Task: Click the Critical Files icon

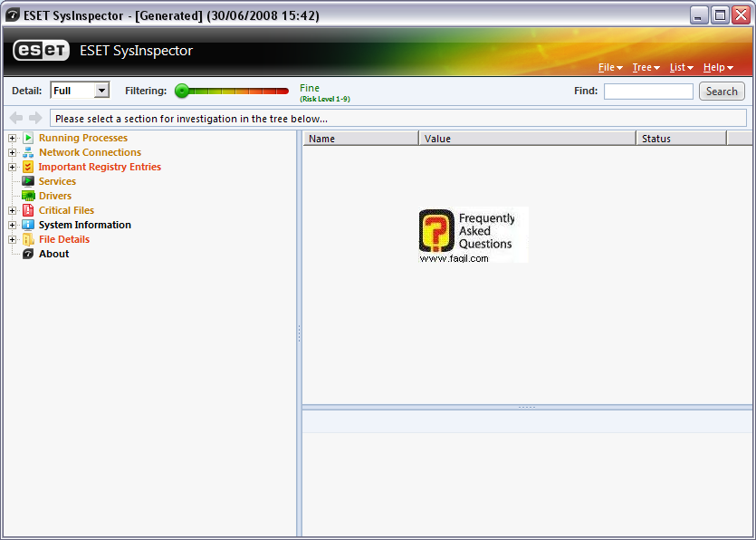Action: [x=28, y=210]
